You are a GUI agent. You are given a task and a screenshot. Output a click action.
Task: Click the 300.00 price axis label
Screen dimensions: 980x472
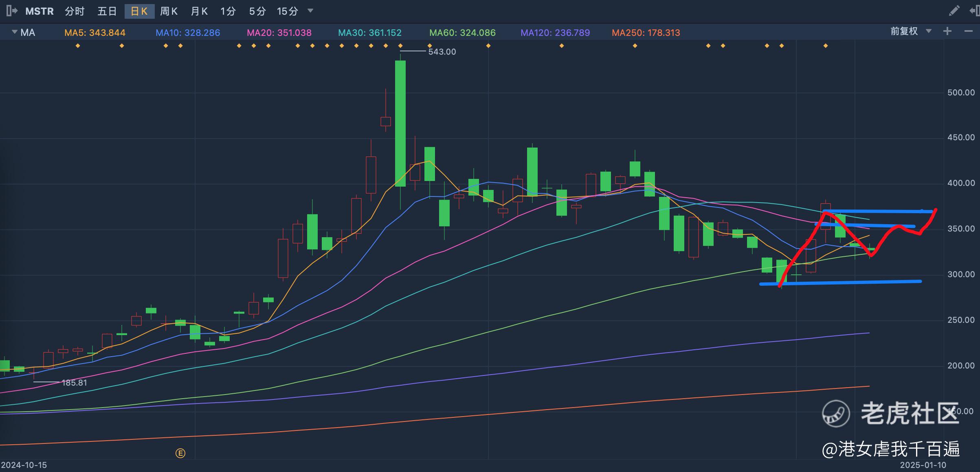coord(961,274)
